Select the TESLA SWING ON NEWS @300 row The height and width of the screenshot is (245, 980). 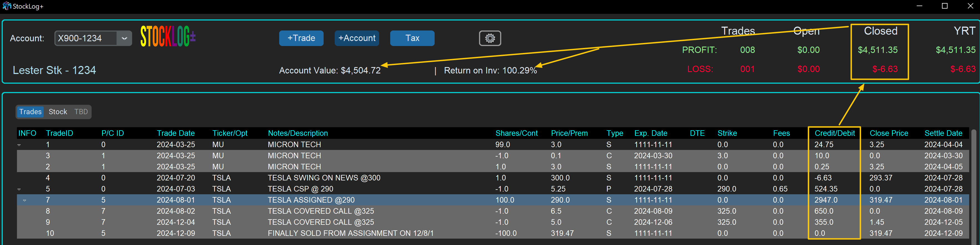324,178
